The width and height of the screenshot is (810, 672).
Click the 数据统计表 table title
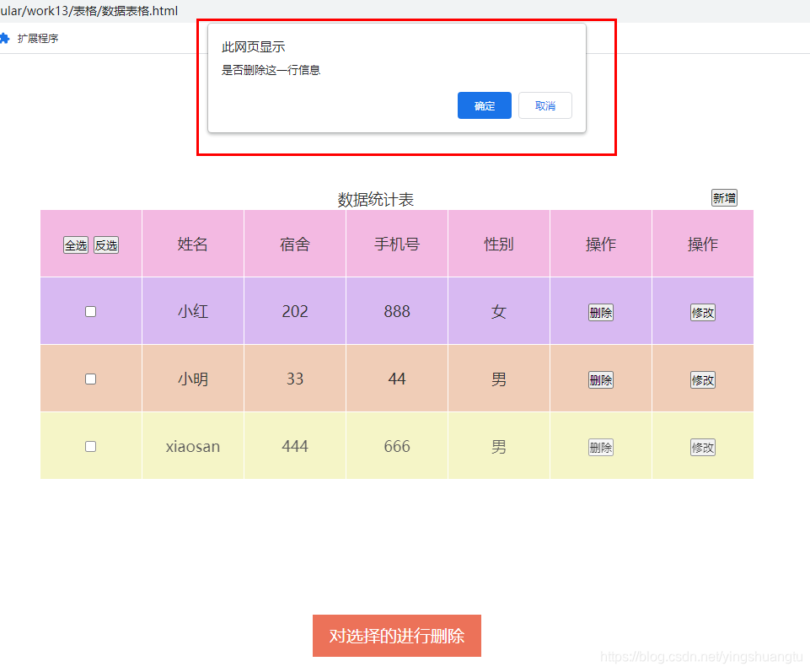coord(376,200)
